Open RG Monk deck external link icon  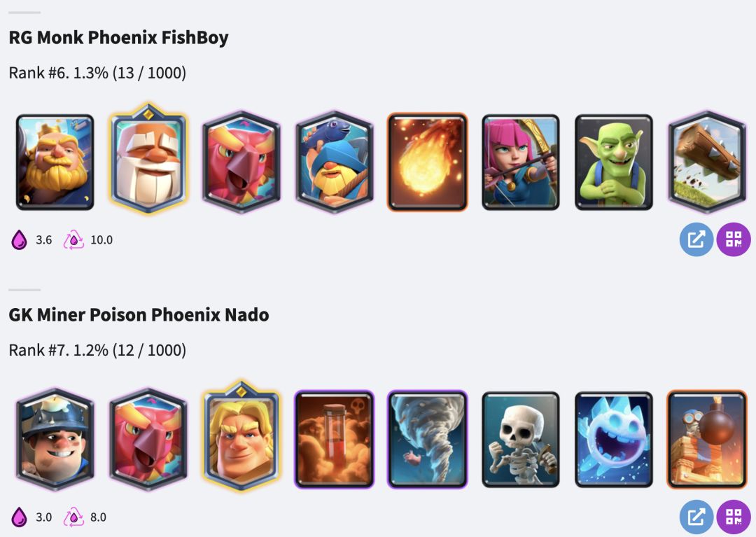coord(696,239)
